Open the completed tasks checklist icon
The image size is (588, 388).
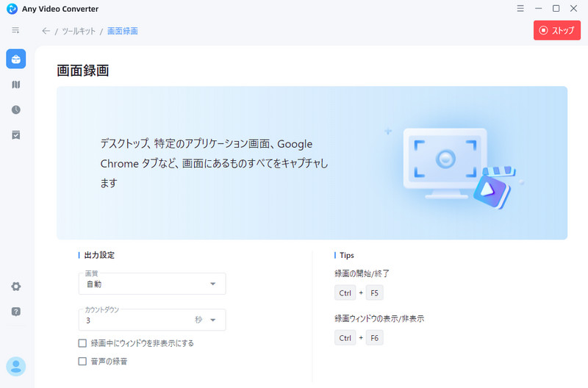coord(15,135)
